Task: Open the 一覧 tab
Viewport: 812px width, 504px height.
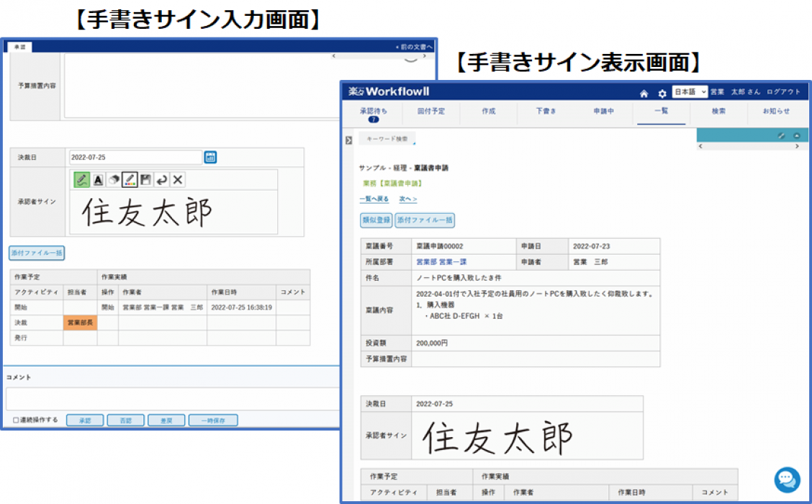Action: [662, 112]
